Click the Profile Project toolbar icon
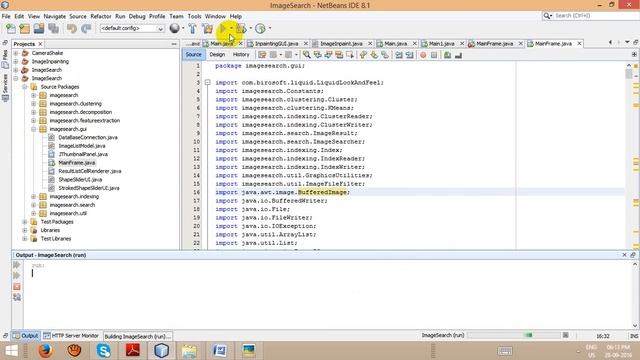Screen dimensions: 640x360 tap(260, 29)
